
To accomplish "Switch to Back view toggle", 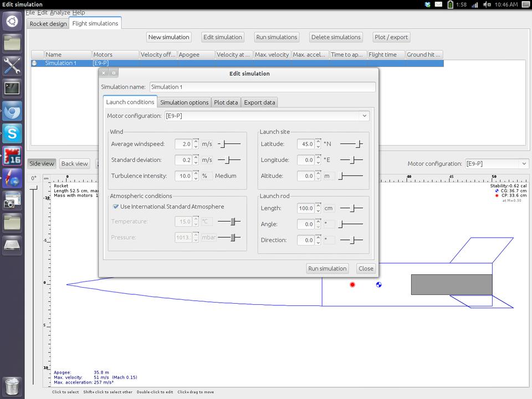I will pos(74,163).
